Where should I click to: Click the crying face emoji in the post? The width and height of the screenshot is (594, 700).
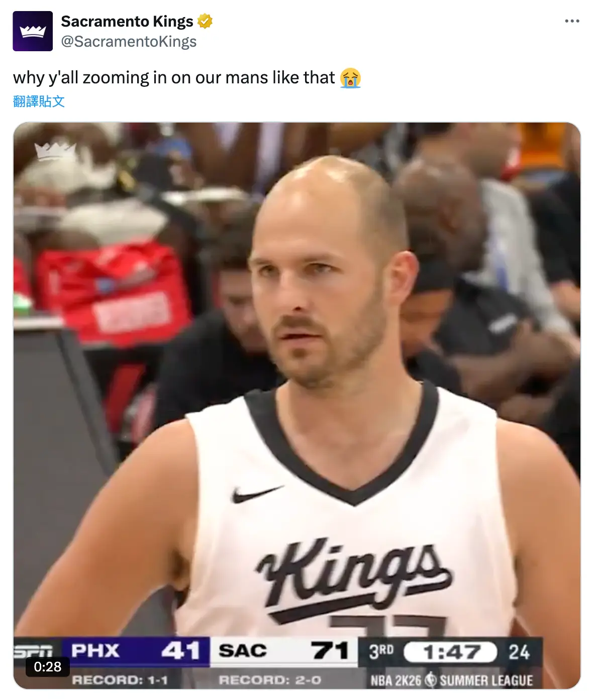tap(350, 78)
